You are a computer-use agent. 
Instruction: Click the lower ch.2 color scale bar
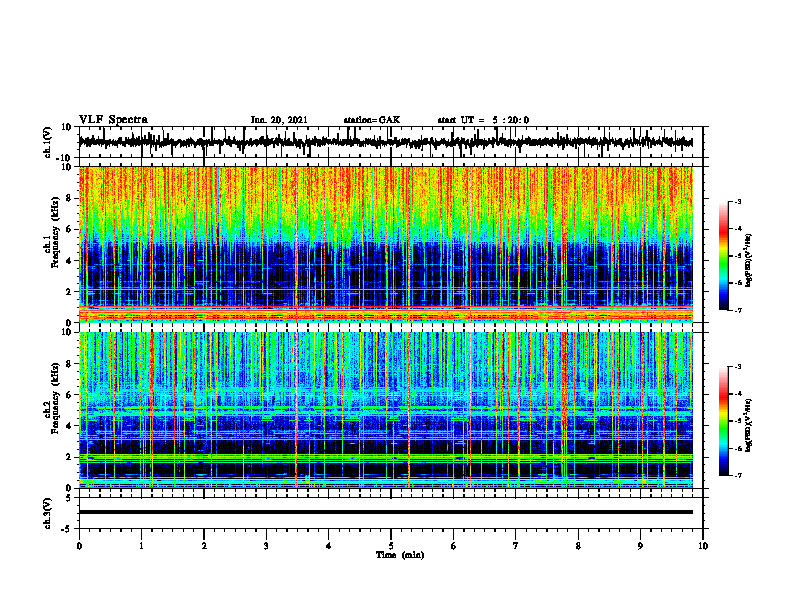(723, 421)
